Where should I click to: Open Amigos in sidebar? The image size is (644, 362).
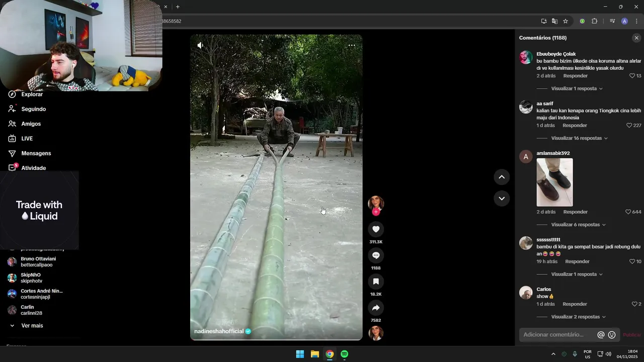(x=31, y=124)
